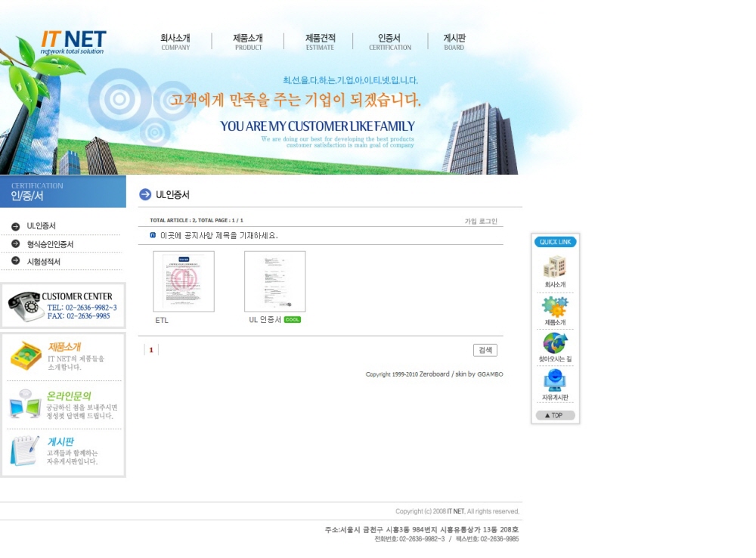The width and height of the screenshot is (756, 558).
Task: Click the 온라인문의 computers icon in sidebar
Action: point(25,405)
